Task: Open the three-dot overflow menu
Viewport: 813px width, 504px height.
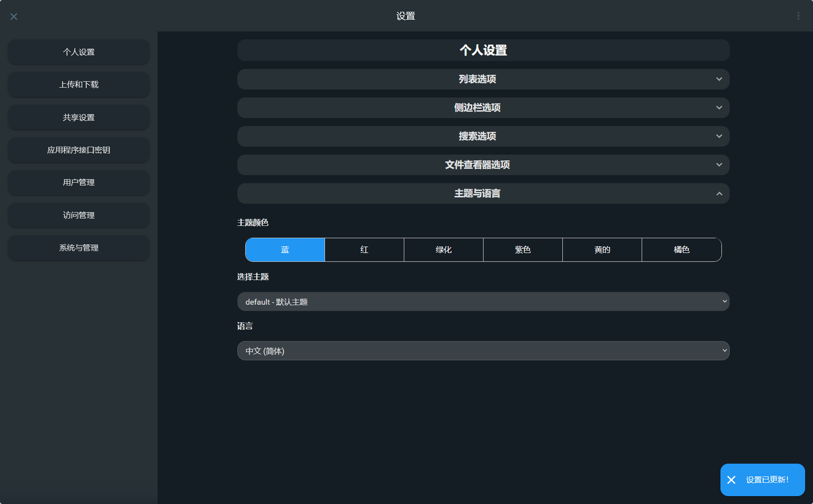Action: pyautogui.click(x=798, y=15)
